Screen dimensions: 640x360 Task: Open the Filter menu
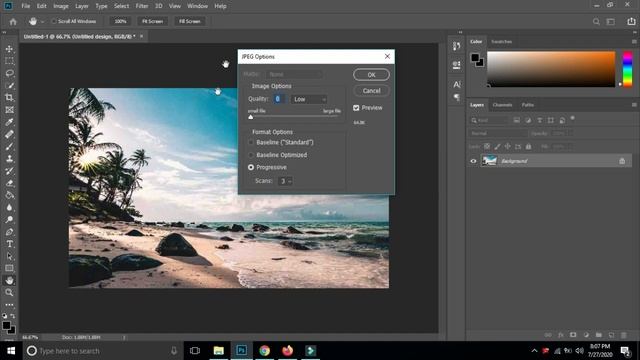point(142,6)
